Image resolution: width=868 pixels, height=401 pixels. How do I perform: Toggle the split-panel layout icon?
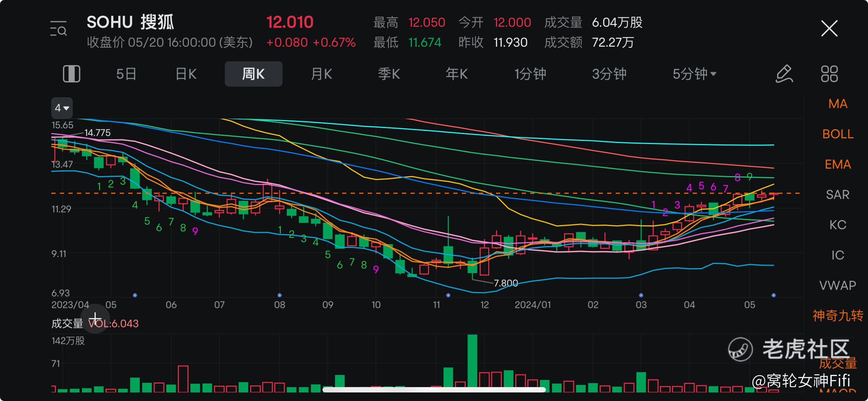coord(72,74)
